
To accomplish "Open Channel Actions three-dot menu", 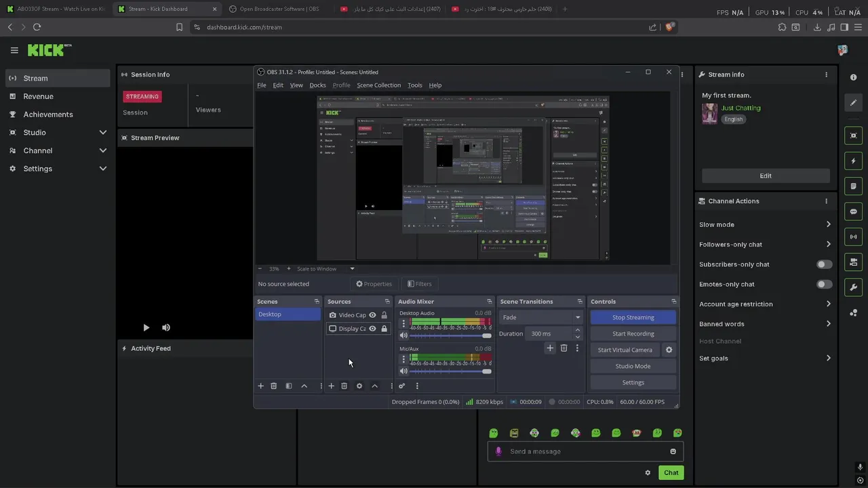I will tap(826, 201).
